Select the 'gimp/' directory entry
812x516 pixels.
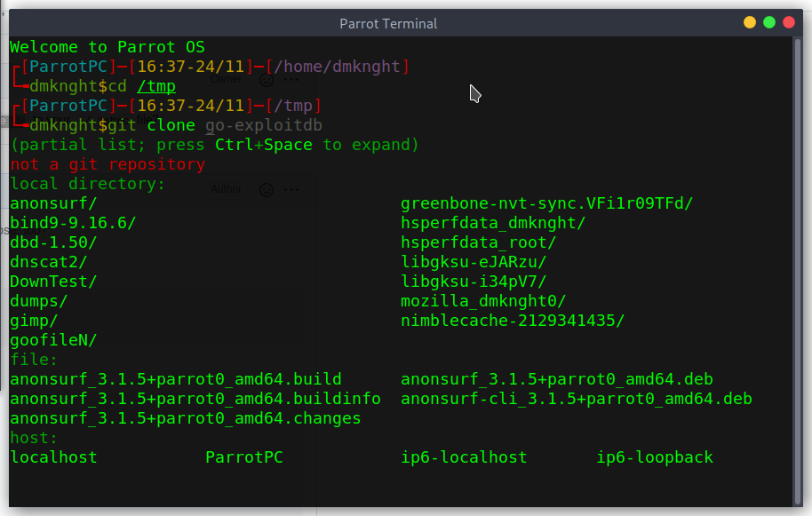(x=34, y=321)
